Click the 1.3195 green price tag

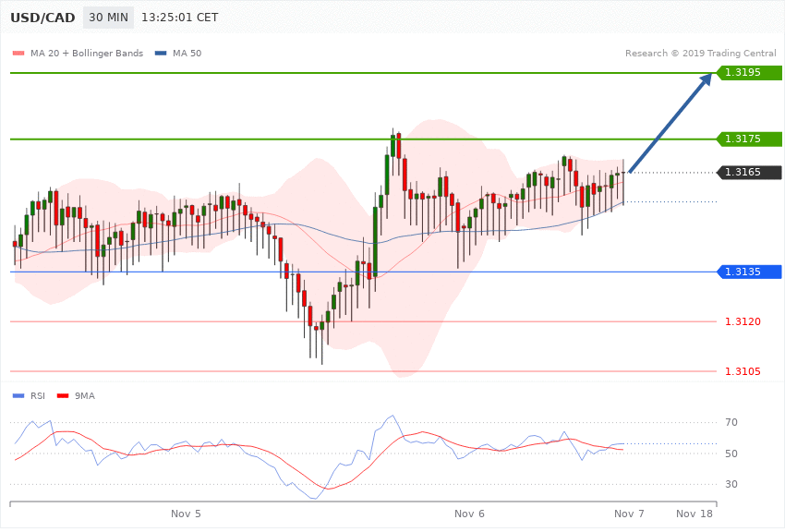(x=750, y=73)
